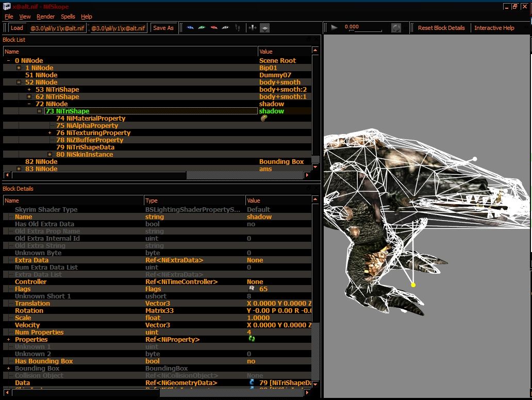Switch to Top view (blue eye icon)
This screenshot has width=532, height=400.
coord(190,28)
